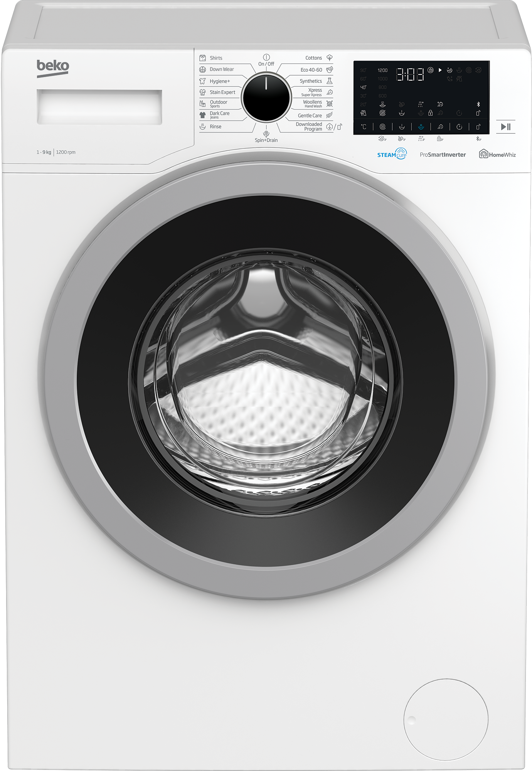Click the Woollens hand wash icon
The height and width of the screenshot is (771, 532).
click(330, 104)
